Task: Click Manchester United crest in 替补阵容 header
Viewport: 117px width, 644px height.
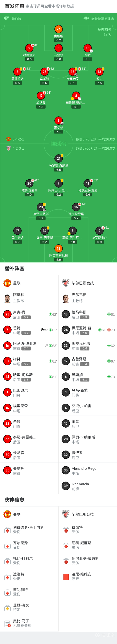Action: coord(7,283)
